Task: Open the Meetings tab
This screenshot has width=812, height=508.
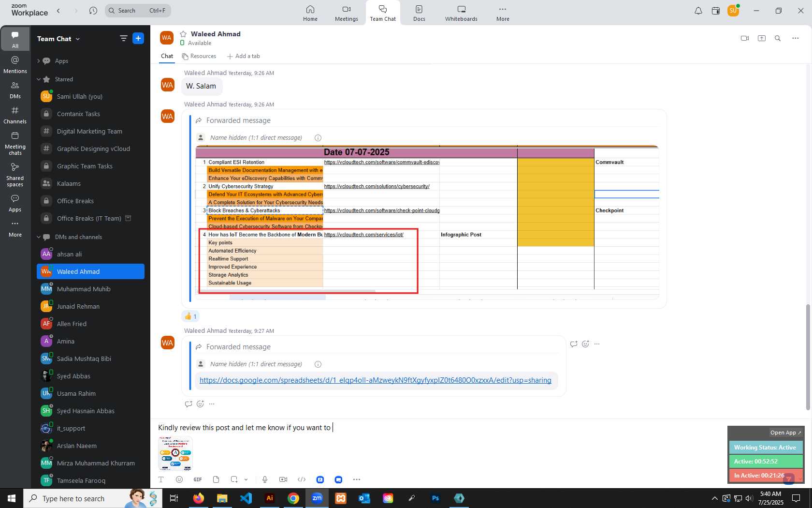Action: [347, 13]
